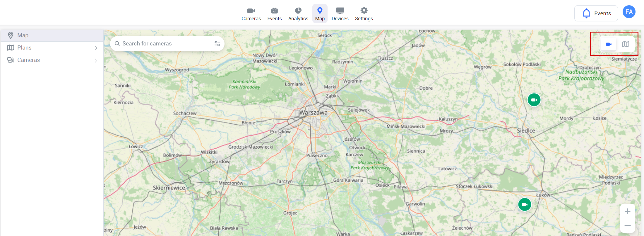Open the Cameras section in top navigation
Viewport: 644px width, 236px height.
[x=251, y=14]
